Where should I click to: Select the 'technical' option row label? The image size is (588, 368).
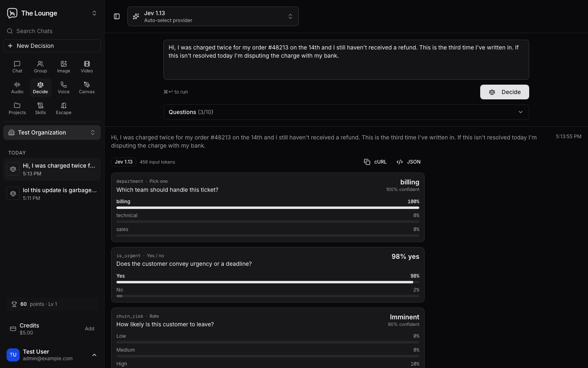(x=127, y=215)
